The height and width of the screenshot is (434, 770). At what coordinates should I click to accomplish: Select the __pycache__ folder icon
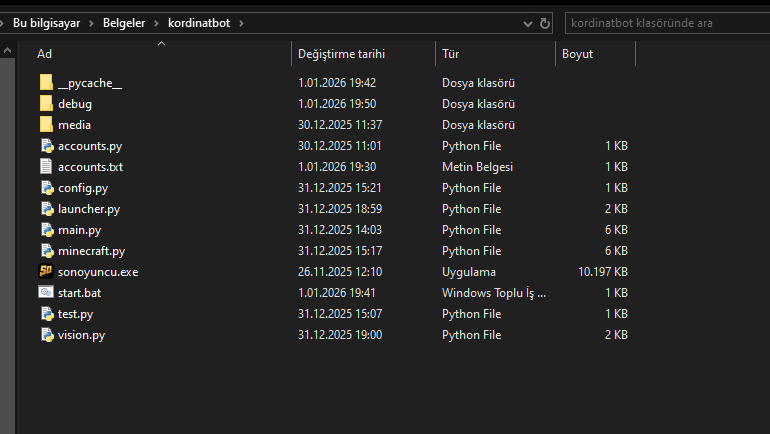tap(46, 82)
